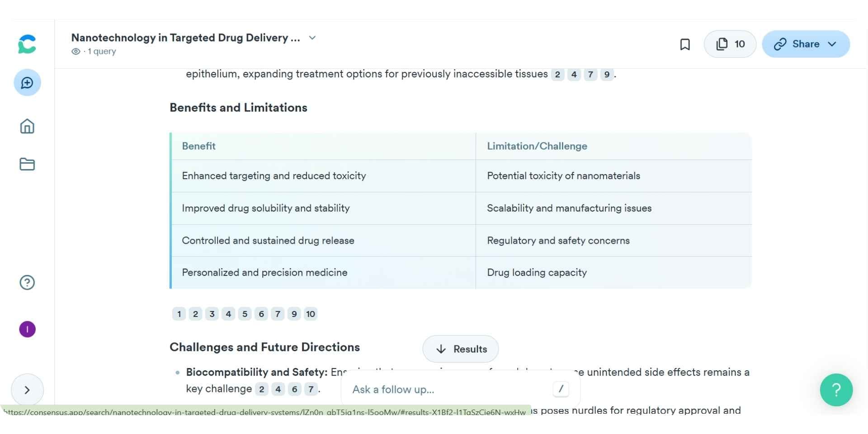
Task: Open the Share dropdown menu
Action: (x=806, y=44)
